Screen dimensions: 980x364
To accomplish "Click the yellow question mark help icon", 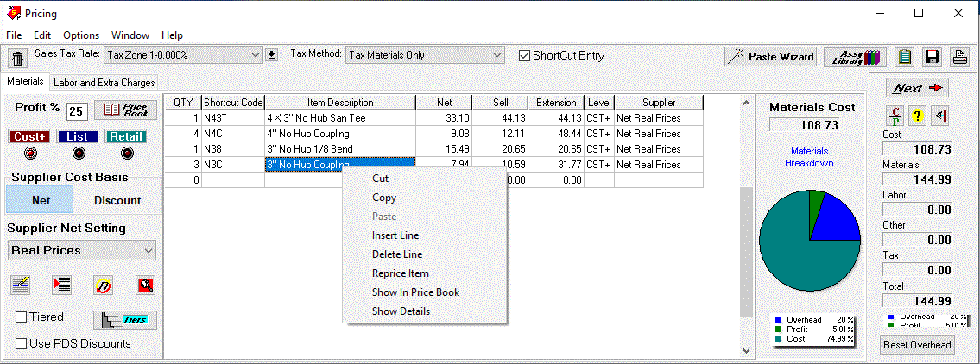I will click(x=916, y=116).
